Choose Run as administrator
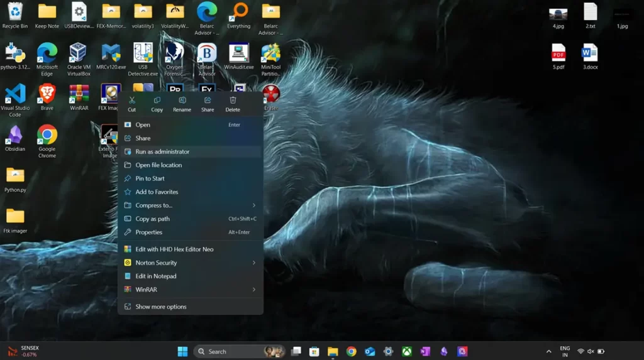 click(x=162, y=151)
